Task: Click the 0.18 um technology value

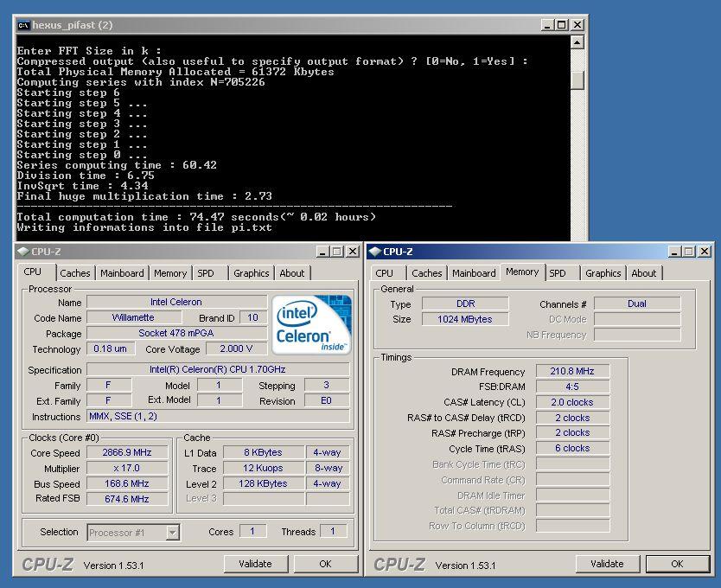Action: click(x=111, y=348)
